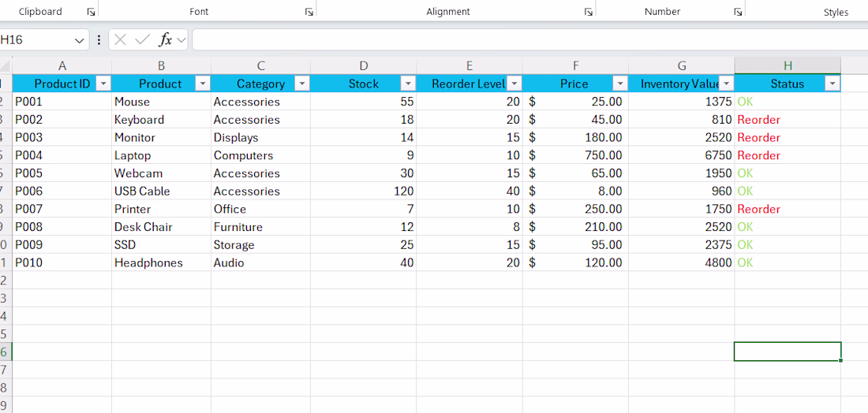This screenshot has height=413, width=868.
Task: Expand the Name Box dropdown arrow
Action: pos(80,40)
